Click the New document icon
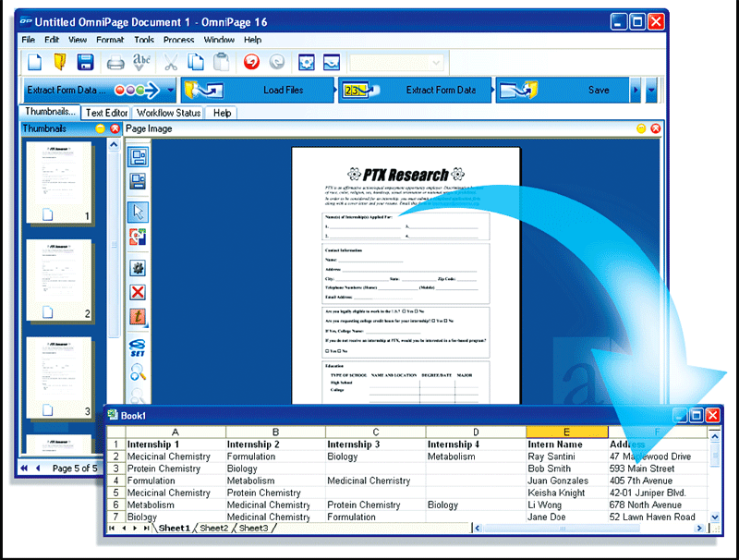Viewport: 739px width, 560px height. pyautogui.click(x=34, y=63)
